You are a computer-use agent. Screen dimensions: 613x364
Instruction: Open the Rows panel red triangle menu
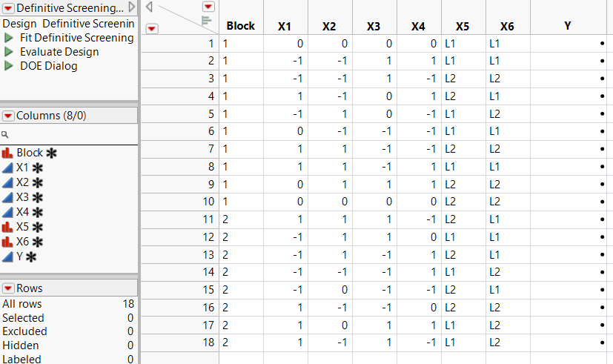pyautogui.click(x=8, y=288)
